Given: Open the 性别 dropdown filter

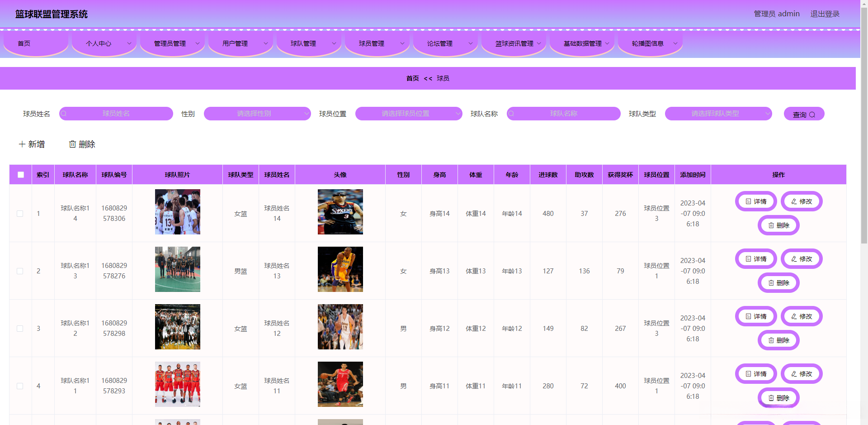Looking at the screenshot, I should (257, 114).
